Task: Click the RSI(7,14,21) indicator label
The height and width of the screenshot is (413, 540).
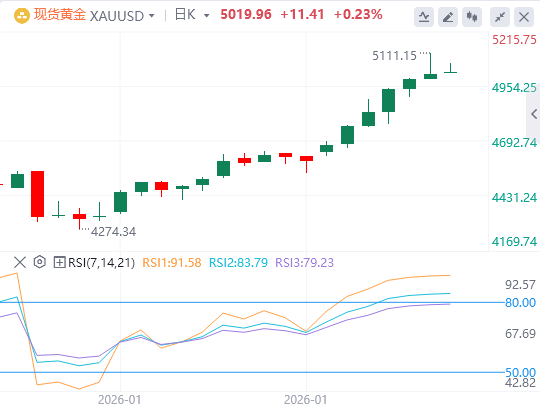Action: coord(101,263)
